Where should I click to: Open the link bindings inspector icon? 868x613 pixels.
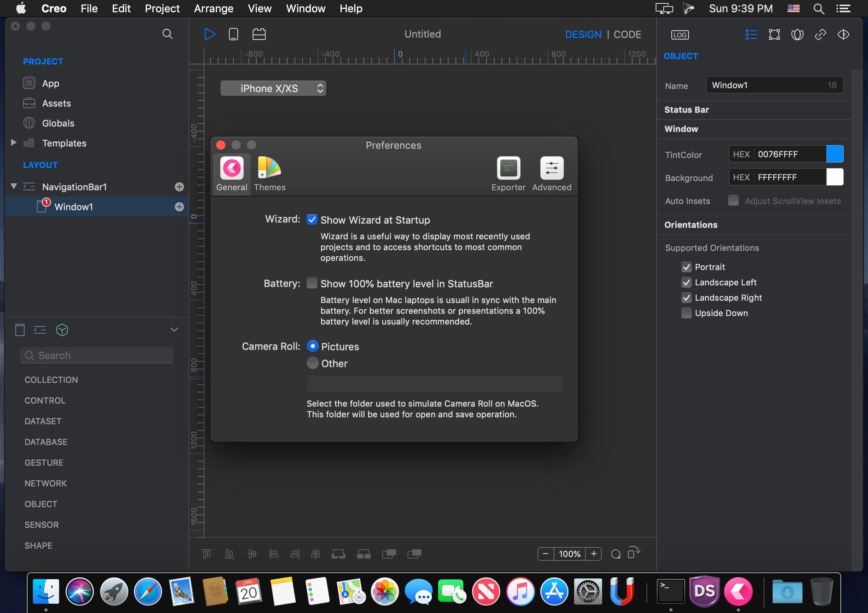pos(820,35)
